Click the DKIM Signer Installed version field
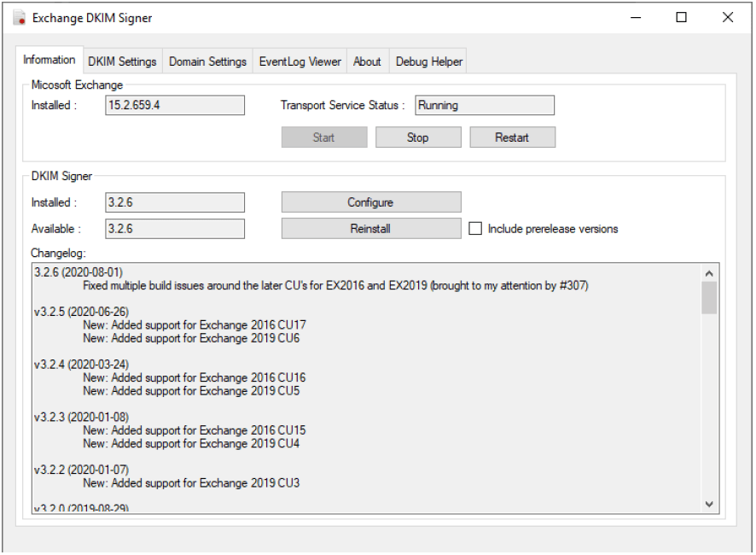Viewport: 756px width, 555px height. pyautogui.click(x=174, y=202)
